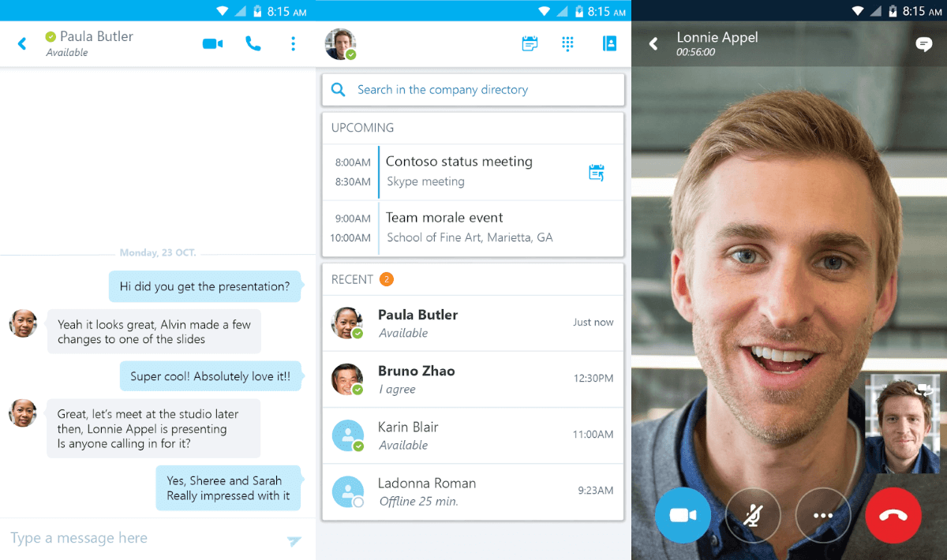The image size is (947, 560).
Task: Start a video call with Paula Butler
Action: (211, 44)
